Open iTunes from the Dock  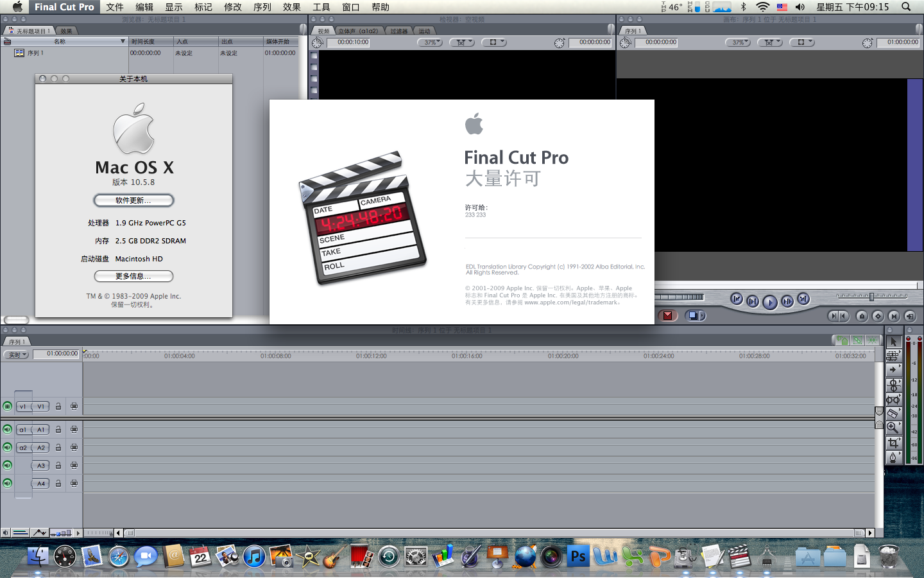254,556
